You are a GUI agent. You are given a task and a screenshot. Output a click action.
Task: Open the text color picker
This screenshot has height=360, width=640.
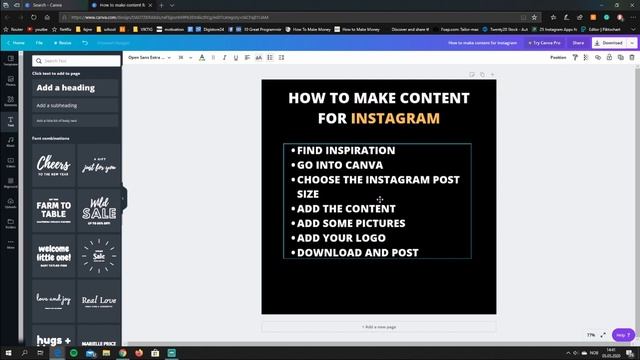[x=202, y=58]
